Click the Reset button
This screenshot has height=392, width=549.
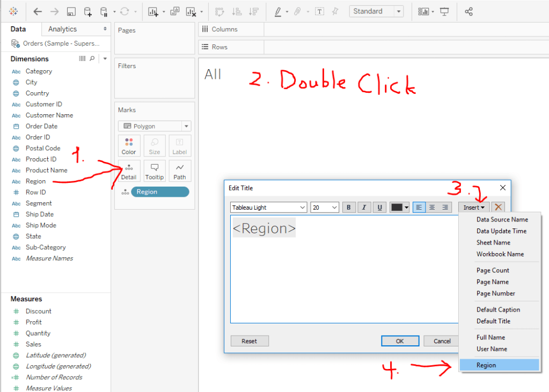(250, 341)
